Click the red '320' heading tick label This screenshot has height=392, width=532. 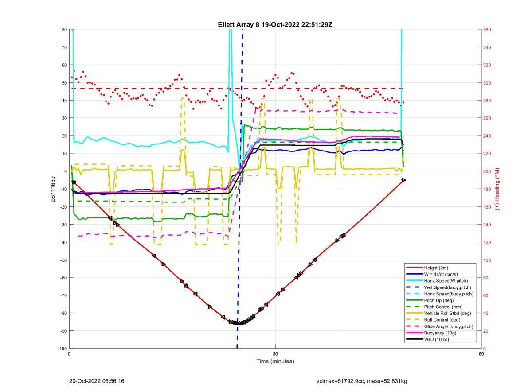tap(487, 65)
